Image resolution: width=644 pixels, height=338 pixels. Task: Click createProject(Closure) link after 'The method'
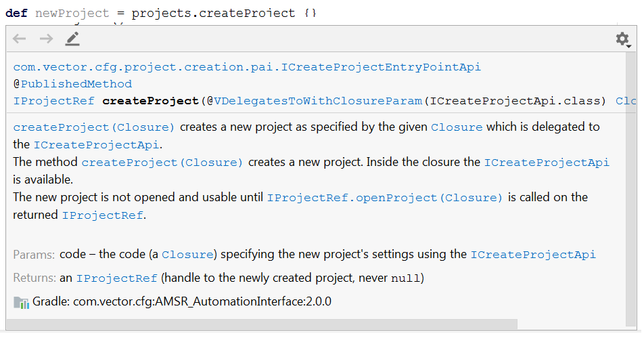(x=162, y=163)
